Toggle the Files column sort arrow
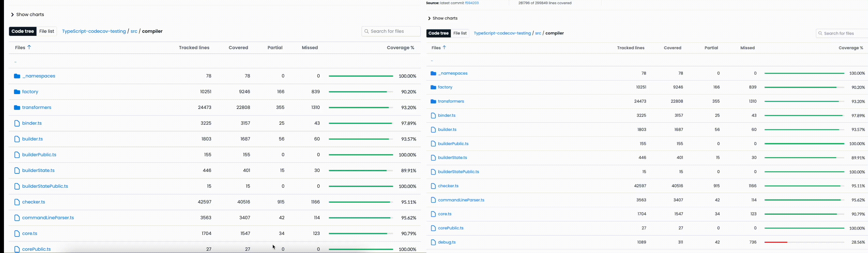The height and width of the screenshot is (253, 868). pyautogui.click(x=29, y=47)
